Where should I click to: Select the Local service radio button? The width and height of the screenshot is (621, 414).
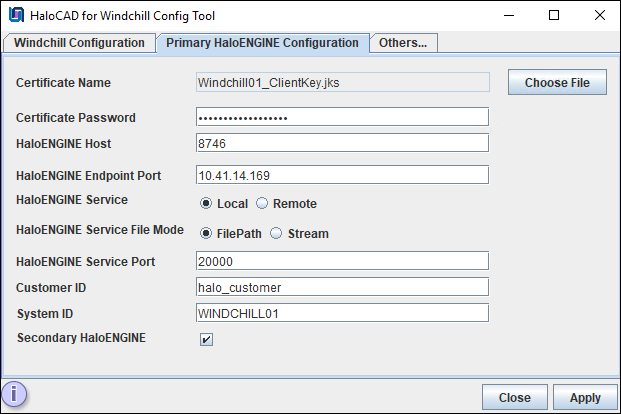click(206, 204)
